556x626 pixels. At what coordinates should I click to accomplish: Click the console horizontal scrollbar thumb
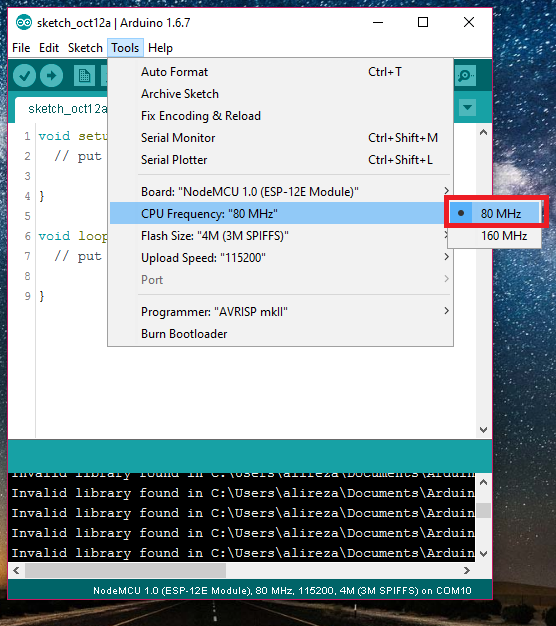click(x=125, y=571)
